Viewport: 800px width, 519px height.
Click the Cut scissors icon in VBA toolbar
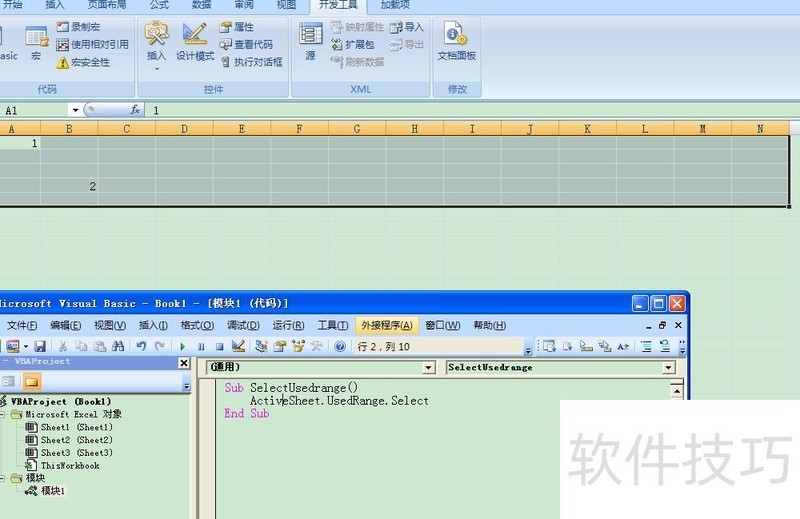tap(63, 347)
